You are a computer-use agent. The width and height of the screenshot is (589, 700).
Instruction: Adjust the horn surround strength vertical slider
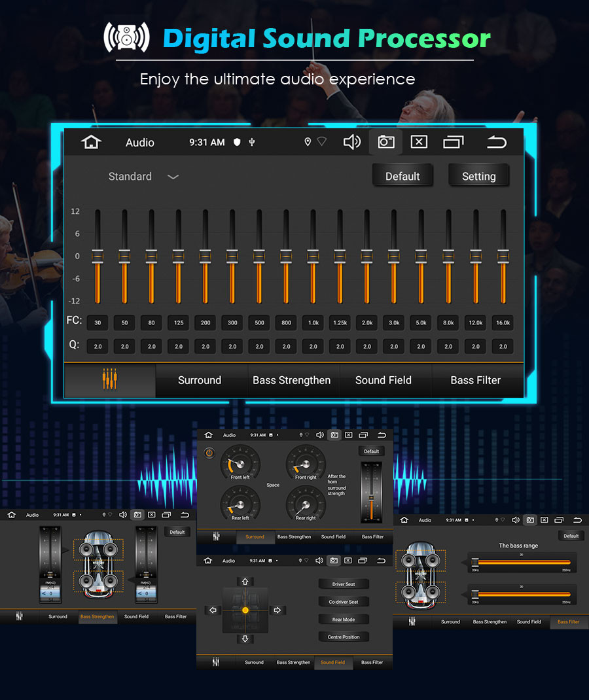371,493
